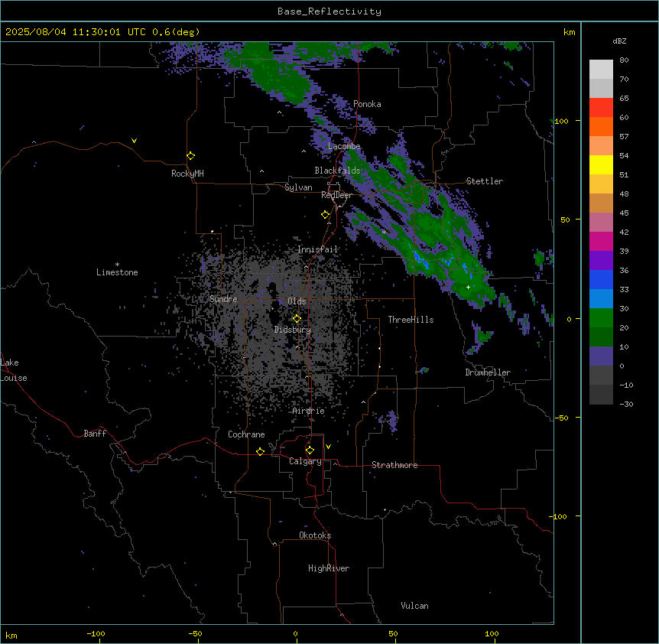Click the Cochrane town label
659x644 pixels.
(x=246, y=434)
